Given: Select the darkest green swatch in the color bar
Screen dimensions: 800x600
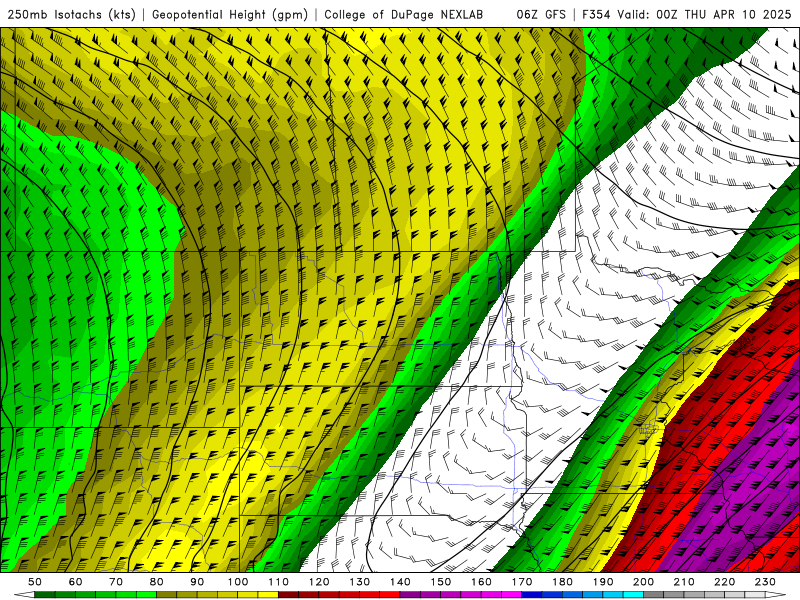Looking at the screenshot, I should click(45, 595).
